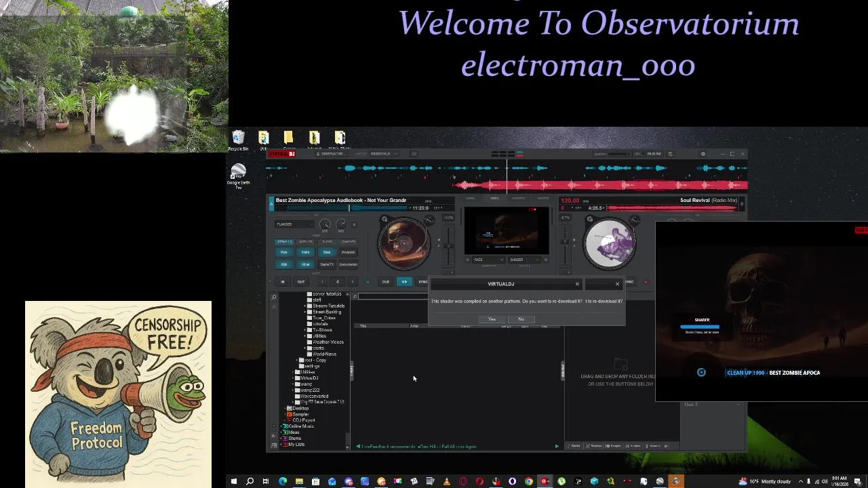
Task: Toggle the HiHat stem pad
Action: click(x=306, y=264)
